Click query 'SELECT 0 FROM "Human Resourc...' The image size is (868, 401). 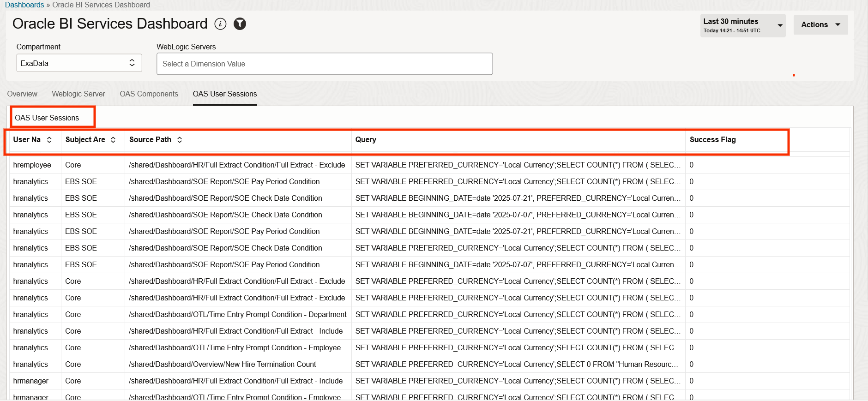(x=517, y=365)
